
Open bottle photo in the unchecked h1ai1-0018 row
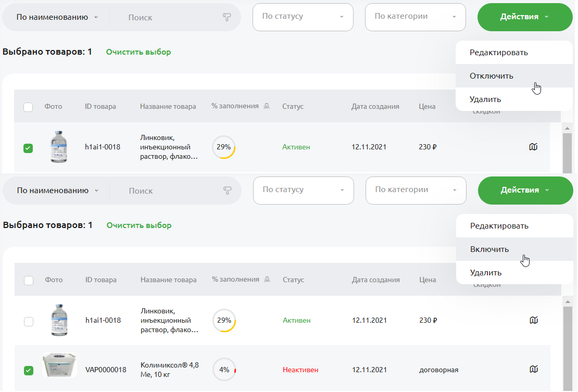[59, 320]
